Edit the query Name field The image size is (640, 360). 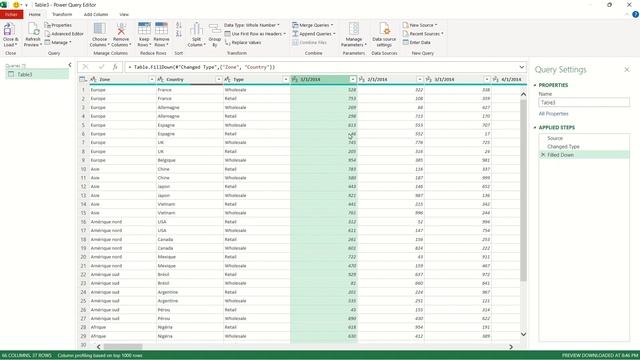click(584, 102)
